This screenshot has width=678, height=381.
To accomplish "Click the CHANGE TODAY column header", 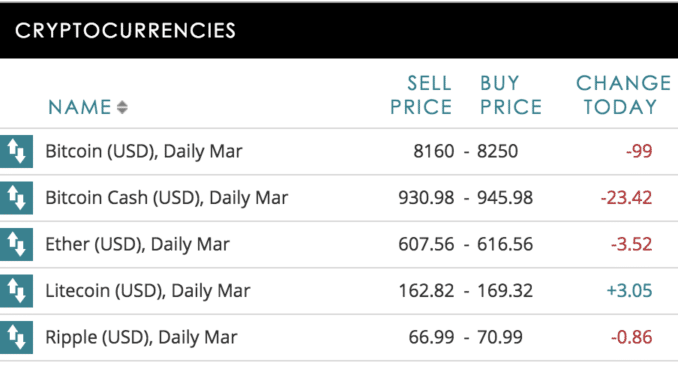I will tap(623, 95).
